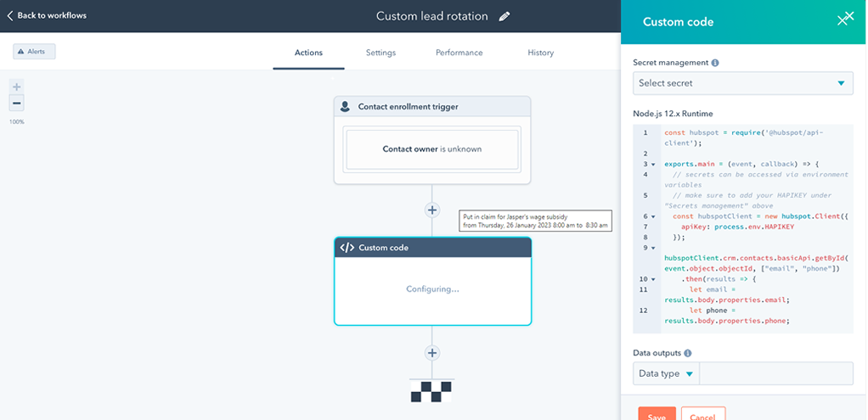View the History tab
The width and height of the screenshot is (868, 420).
(540, 53)
